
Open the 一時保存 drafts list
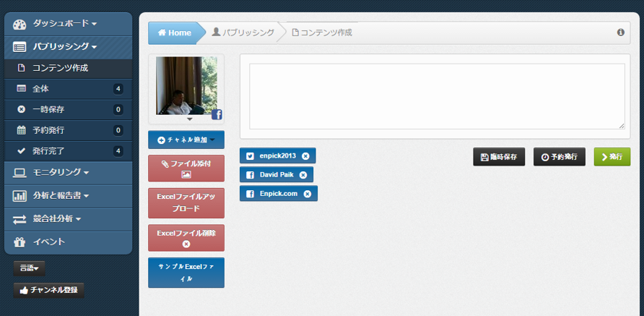tap(68, 109)
